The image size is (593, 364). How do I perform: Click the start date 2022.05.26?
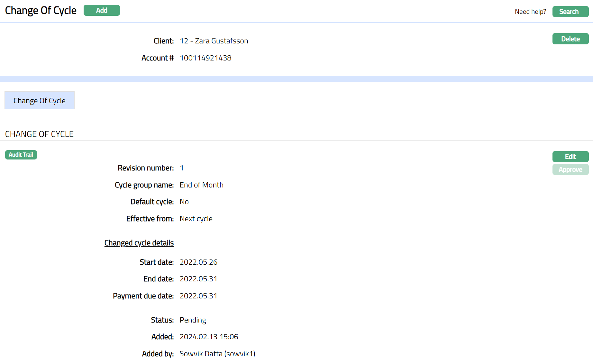(198, 262)
